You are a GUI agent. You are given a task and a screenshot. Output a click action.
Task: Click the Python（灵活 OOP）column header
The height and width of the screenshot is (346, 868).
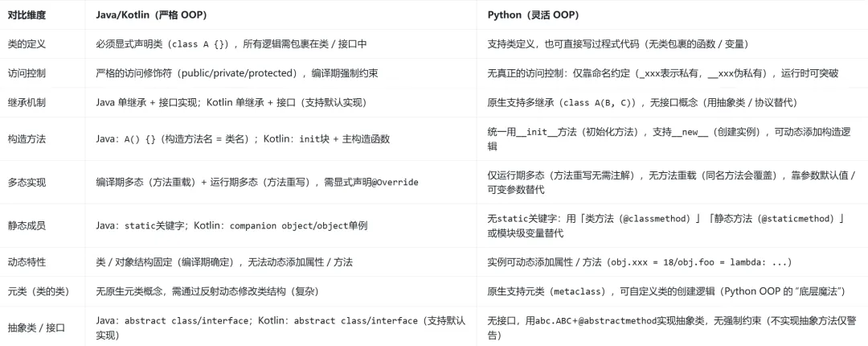pos(535,15)
